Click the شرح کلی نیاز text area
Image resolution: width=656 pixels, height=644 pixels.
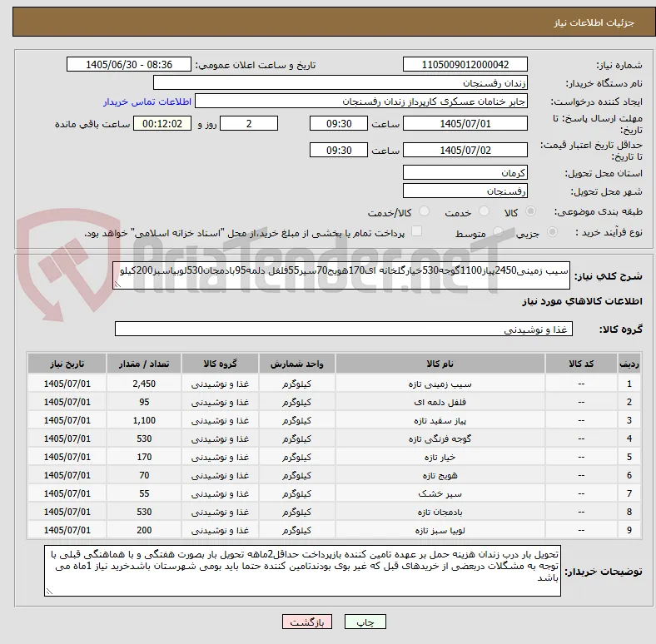tap(341, 275)
